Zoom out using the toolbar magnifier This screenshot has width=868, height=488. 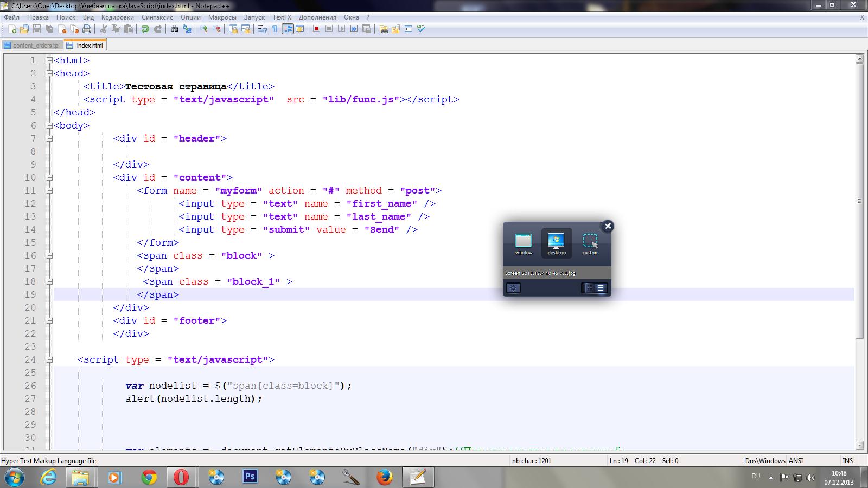click(216, 29)
